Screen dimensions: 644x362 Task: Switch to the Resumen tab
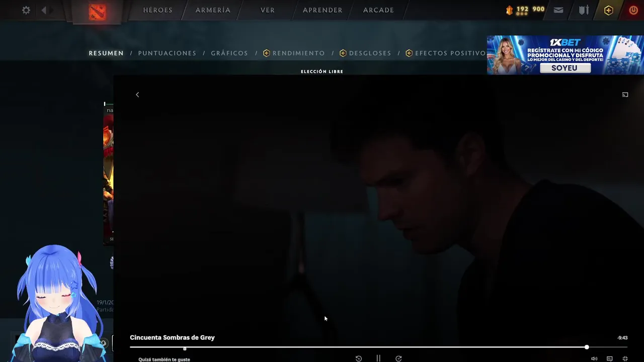106,53
